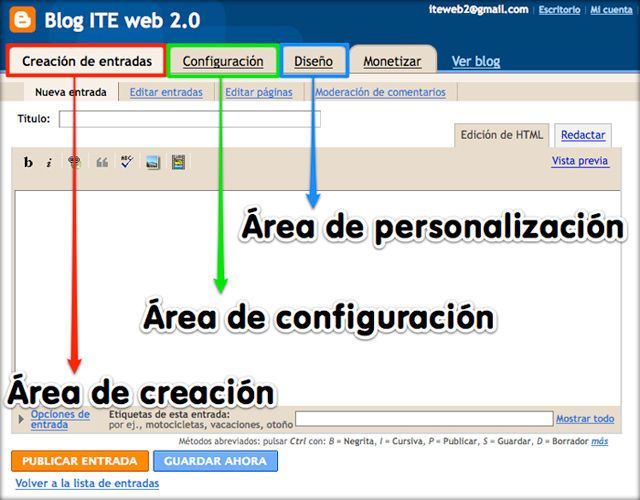This screenshot has height=500, width=640.
Task: Click the insert image icon
Action: click(153, 162)
